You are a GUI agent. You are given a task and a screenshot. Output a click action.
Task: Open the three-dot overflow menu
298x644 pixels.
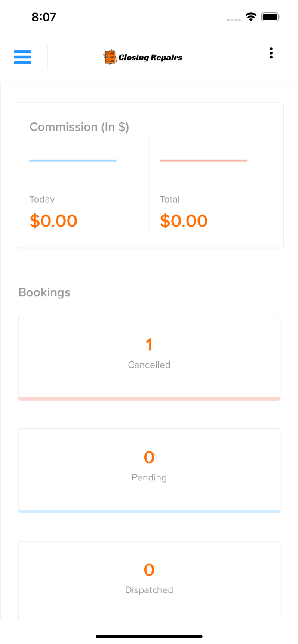[x=271, y=53]
